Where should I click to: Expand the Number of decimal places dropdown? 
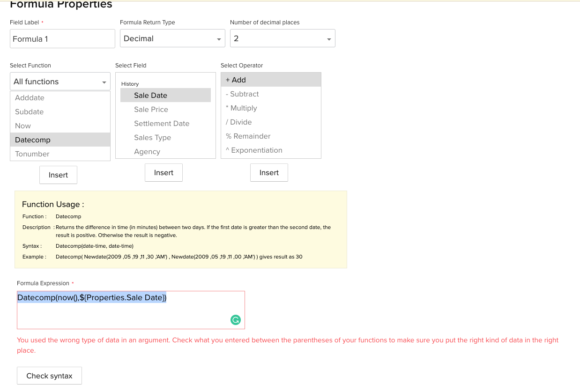(x=283, y=38)
